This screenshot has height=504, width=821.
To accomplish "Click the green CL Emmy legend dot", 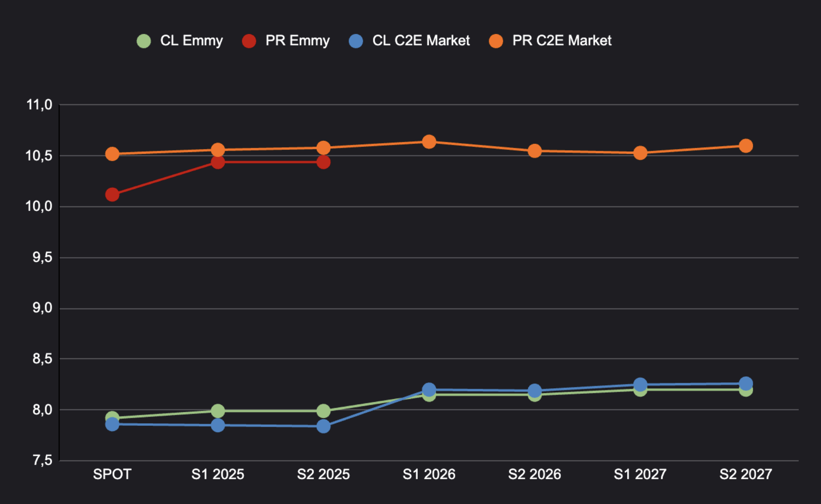I will point(144,41).
